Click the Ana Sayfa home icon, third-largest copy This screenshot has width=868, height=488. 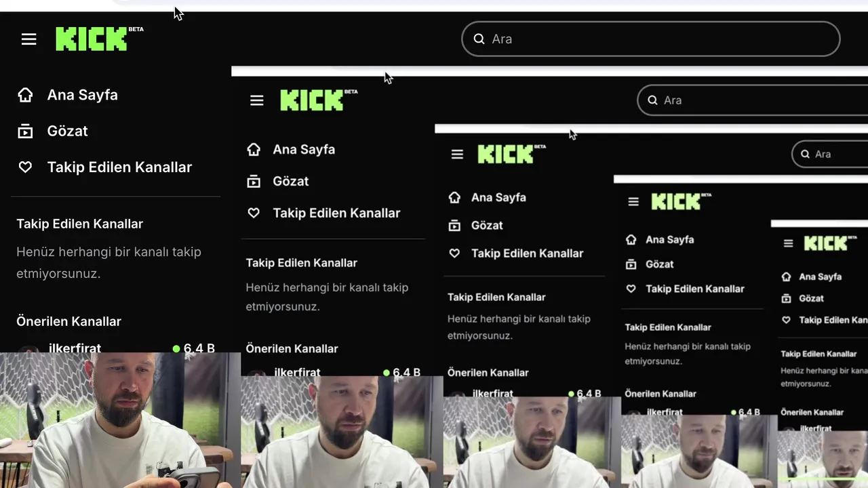[454, 197]
